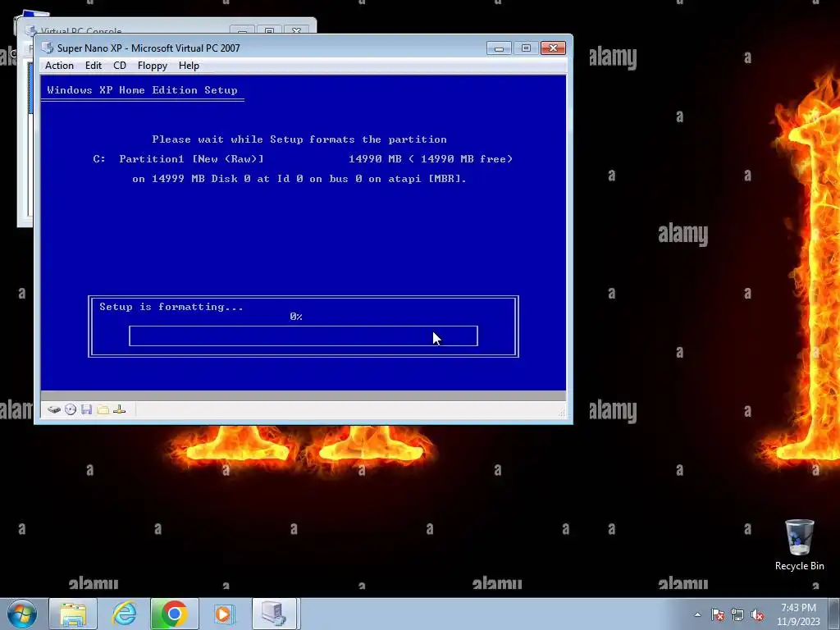Launch Internet Explorer from the taskbar

[x=124, y=614]
